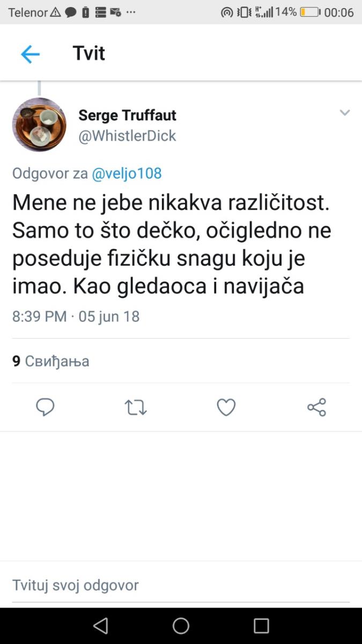This screenshot has width=362, height=644.
Task: Expand the tweet options chevron
Action: pyautogui.click(x=345, y=113)
